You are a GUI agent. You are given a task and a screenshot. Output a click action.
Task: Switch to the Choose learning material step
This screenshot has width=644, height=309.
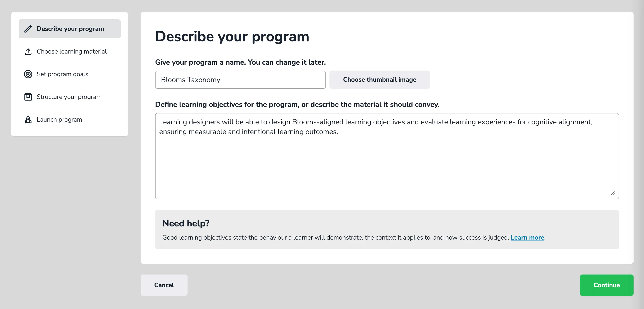coord(71,51)
